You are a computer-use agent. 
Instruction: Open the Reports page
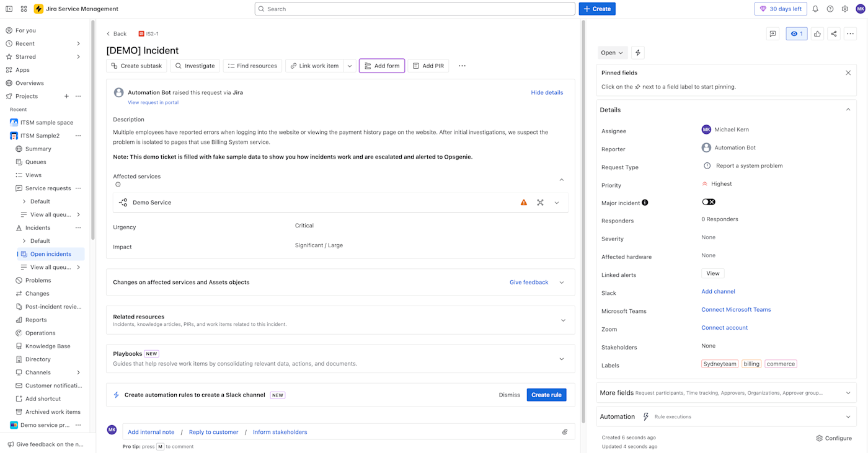(36, 320)
